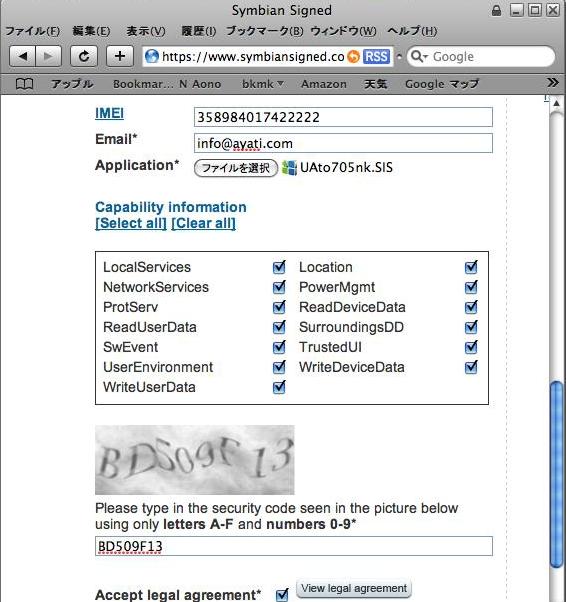This screenshot has height=602, width=566.
Task: Uncheck the LocalServices capability
Action: point(279,267)
